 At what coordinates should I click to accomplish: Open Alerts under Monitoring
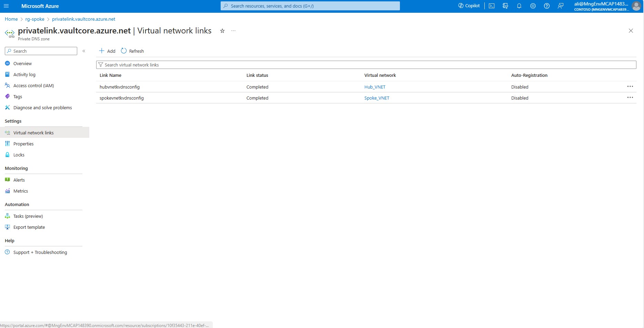19,180
